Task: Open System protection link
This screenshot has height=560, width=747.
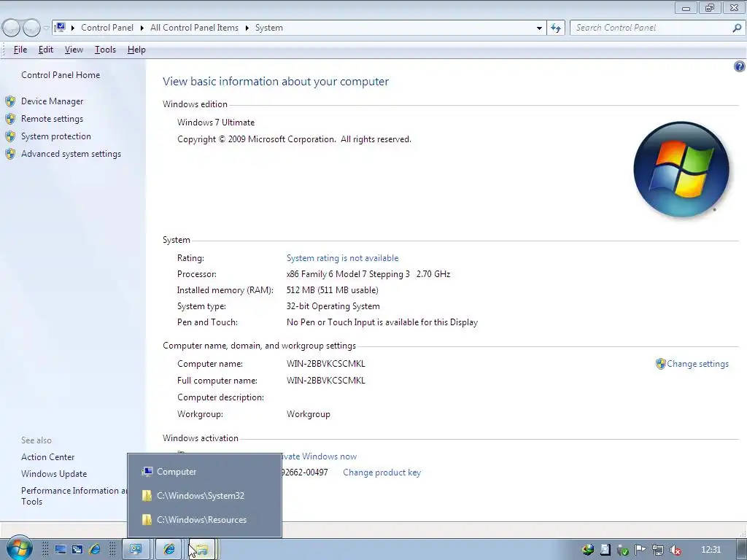Action: (x=55, y=136)
